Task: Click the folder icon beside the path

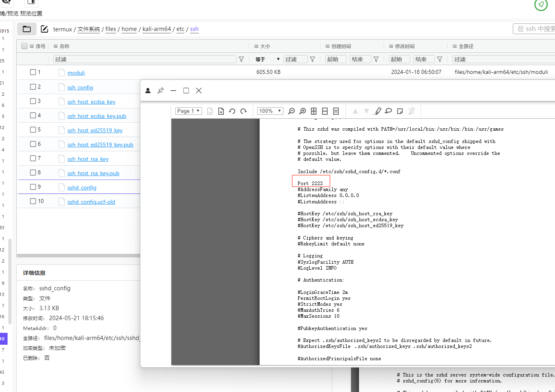Action: pos(27,29)
